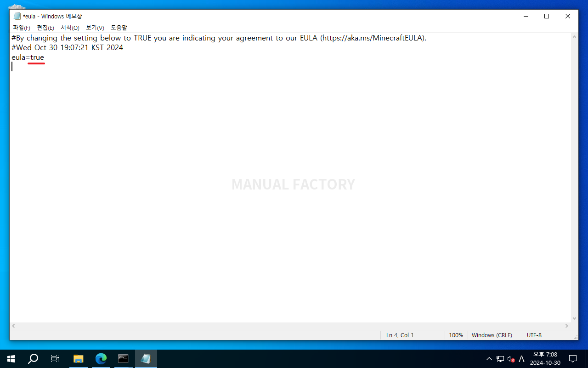Open taskbar search magnifier
The image size is (588, 368).
click(33, 359)
